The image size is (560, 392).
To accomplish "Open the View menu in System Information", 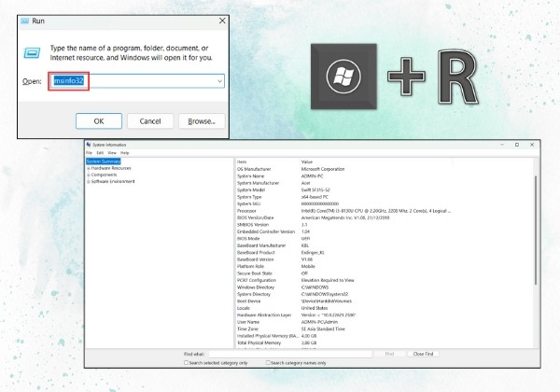I will click(x=112, y=153).
